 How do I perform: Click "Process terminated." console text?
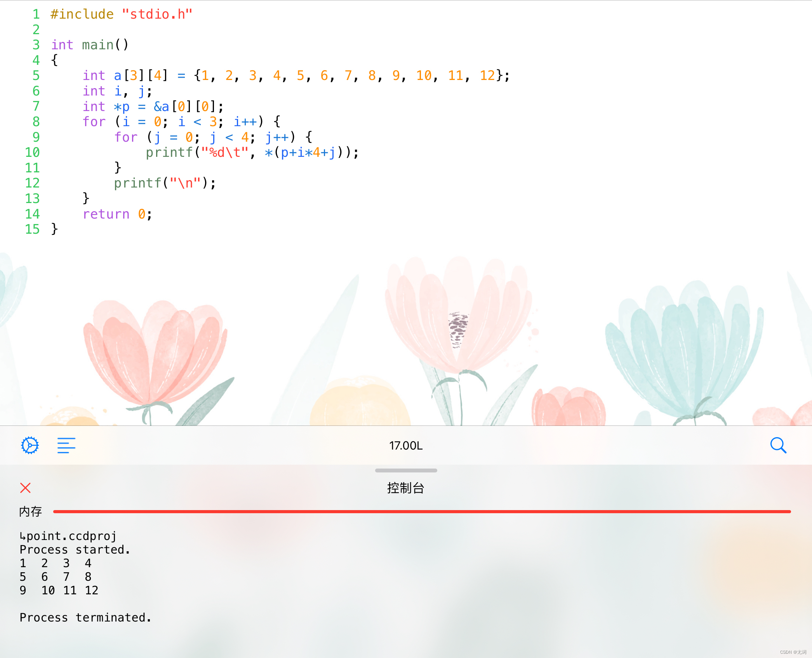[85, 618]
